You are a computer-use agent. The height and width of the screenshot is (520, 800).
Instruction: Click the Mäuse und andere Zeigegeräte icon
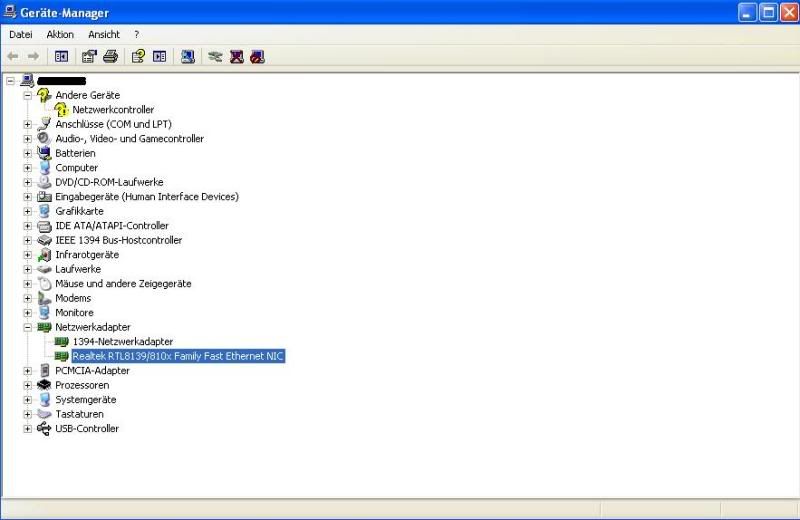(x=44, y=284)
